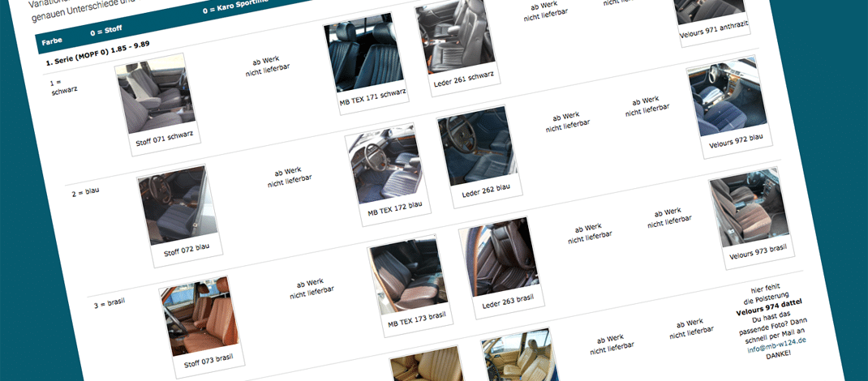Open the MB TEX 172 blau picture
This screenshot has width=868, height=381.
[x=384, y=166]
